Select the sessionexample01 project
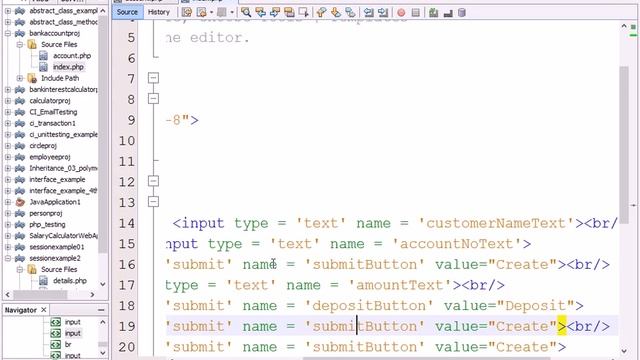This screenshot has width=640, height=360. [x=57, y=247]
